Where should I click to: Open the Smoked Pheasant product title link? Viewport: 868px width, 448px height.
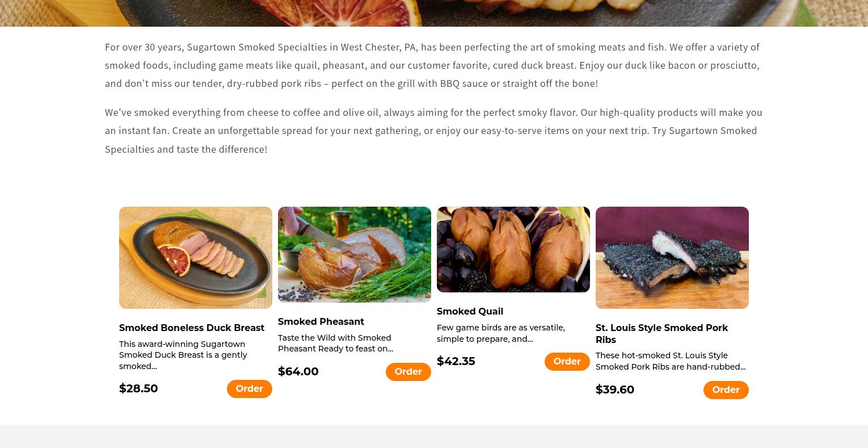click(x=321, y=321)
